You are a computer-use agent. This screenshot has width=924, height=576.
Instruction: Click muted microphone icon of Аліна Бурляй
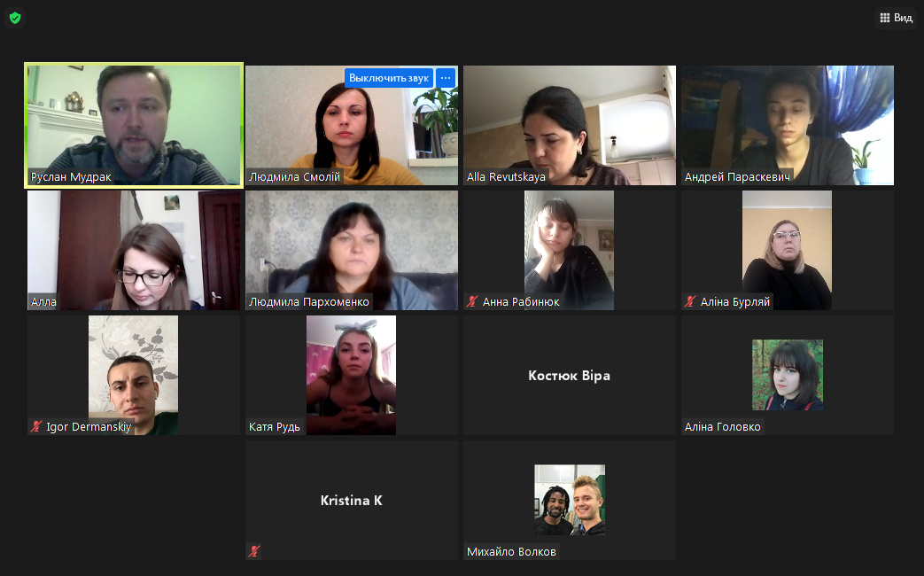point(690,302)
